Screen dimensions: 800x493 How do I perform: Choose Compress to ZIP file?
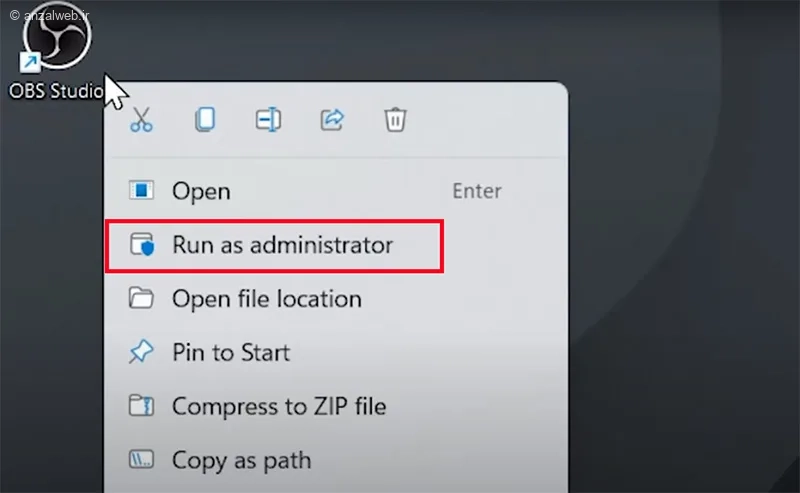pos(337,406)
